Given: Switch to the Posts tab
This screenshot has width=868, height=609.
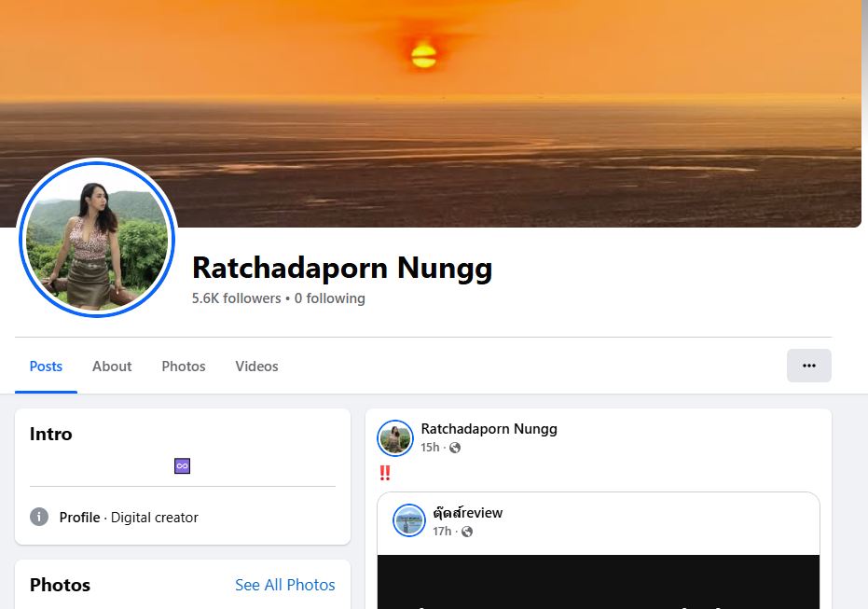Looking at the screenshot, I should [46, 367].
